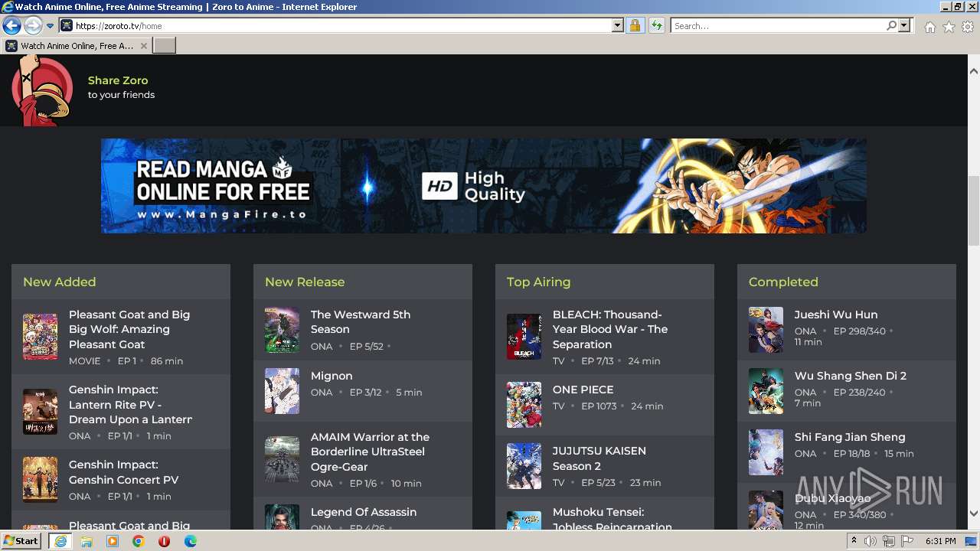The image size is (980, 551).
Task: Click the search magnifier icon
Action: pos(891,26)
